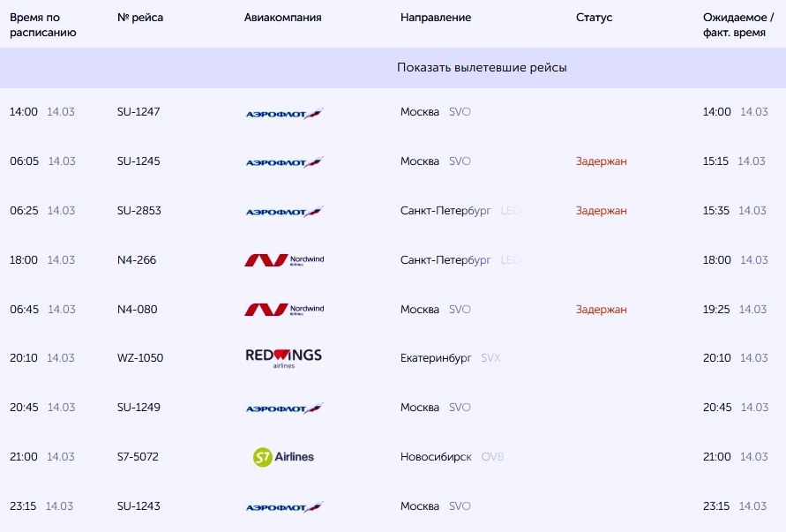
Task: Select flight S7-5072 to Новосибирск
Action: click(x=138, y=457)
